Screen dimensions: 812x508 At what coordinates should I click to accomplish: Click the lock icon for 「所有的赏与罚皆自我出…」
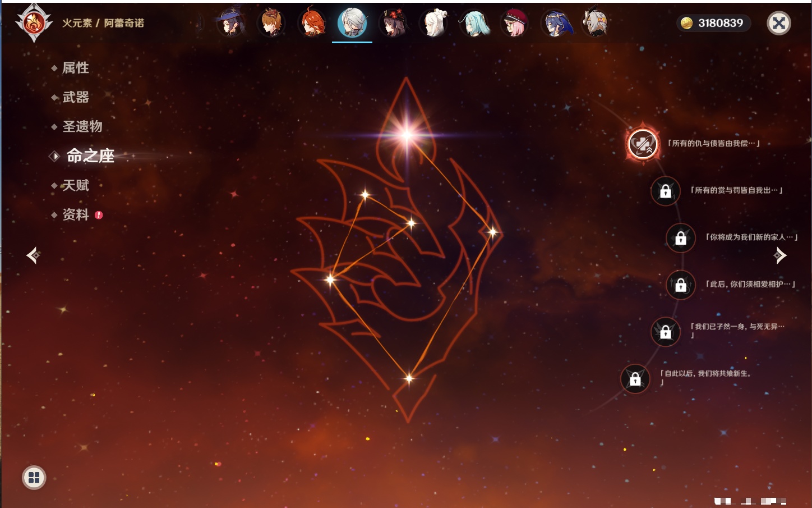point(666,191)
